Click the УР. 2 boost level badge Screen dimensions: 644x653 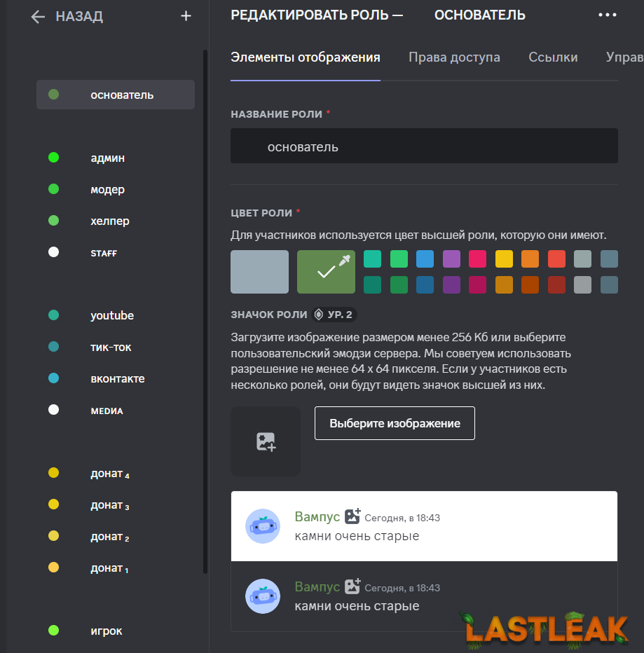click(x=335, y=315)
